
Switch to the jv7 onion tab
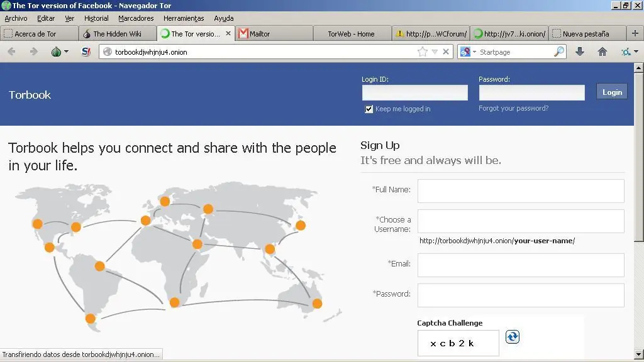(509, 34)
